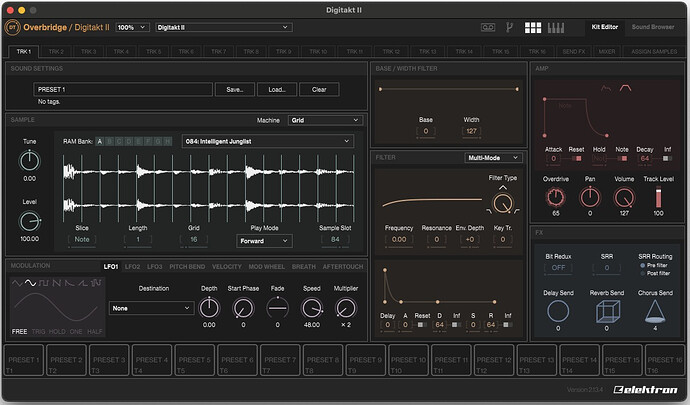Image resolution: width=690 pixels, height=405 pixels.
Task: Click the Save... button
Action: pyautogui.click(x=235, y=89)
